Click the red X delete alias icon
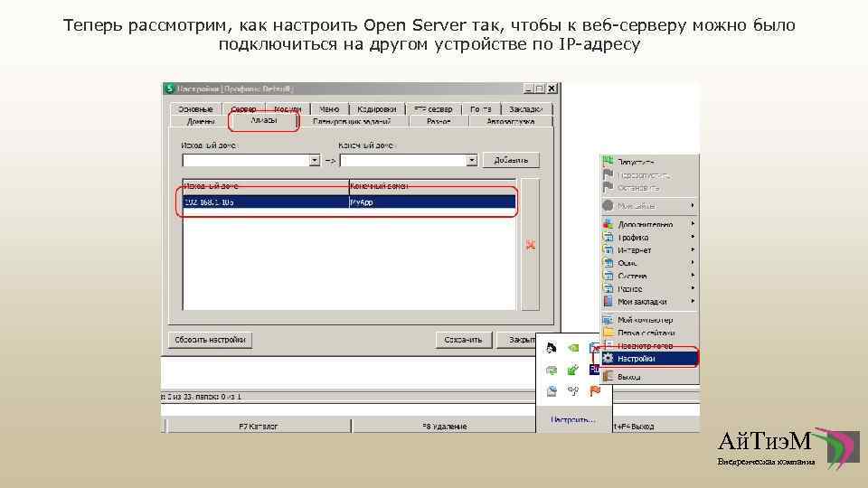 tap(531, 245)
